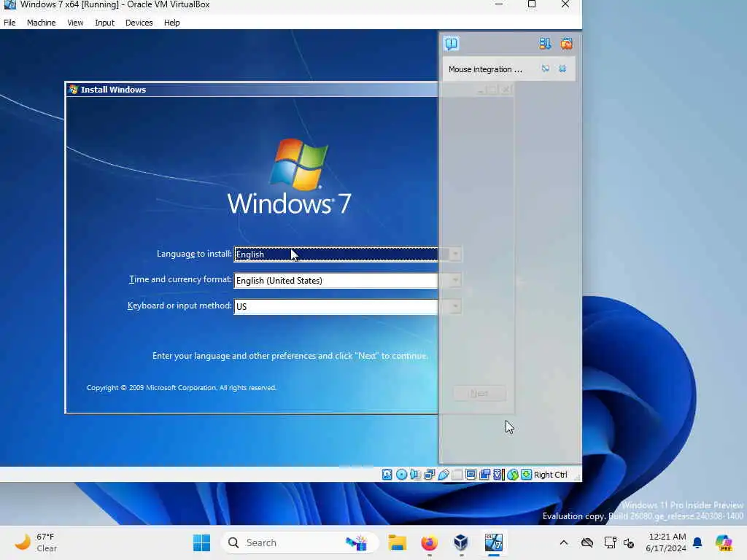The width and height of the screenshot is (747, 560).
Task: Click the audio status indicator icon
Action: (x=415, y=474)
